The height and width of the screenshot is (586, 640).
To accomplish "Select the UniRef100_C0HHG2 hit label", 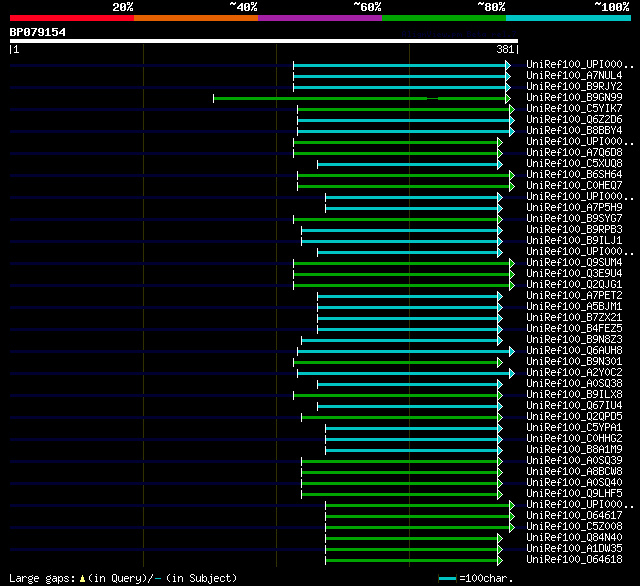I will click(x=574, y=439).
